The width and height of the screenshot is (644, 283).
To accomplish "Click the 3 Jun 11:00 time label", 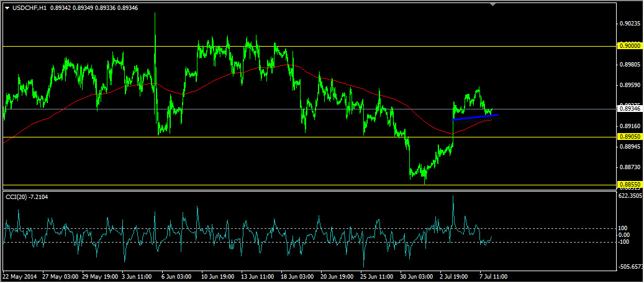I will 137,277.
